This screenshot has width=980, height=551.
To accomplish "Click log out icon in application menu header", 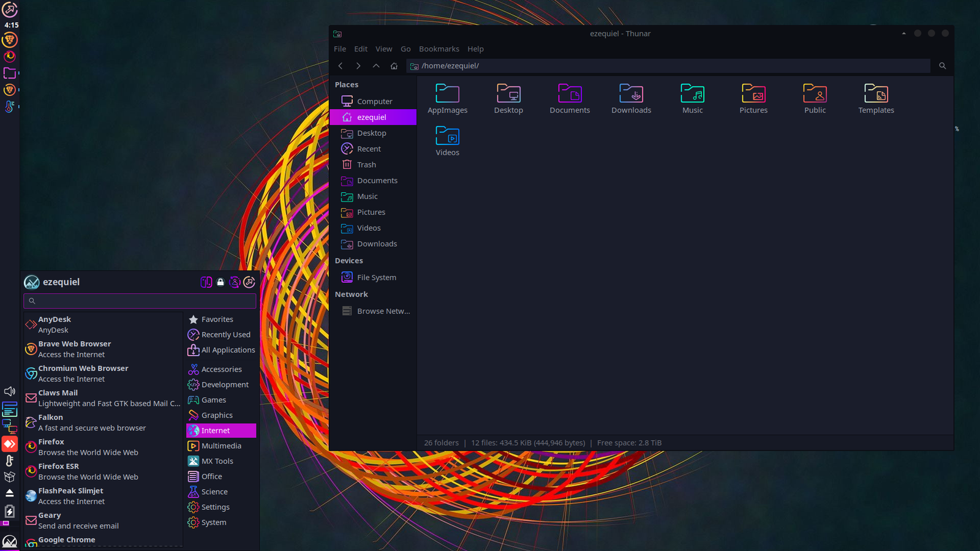I will click(x=249, y=282).
